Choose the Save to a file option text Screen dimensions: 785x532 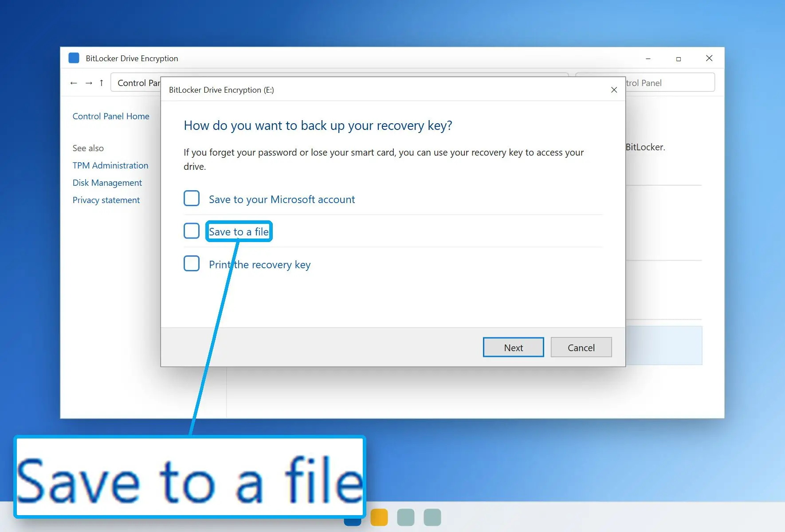(x=239, y=231)
